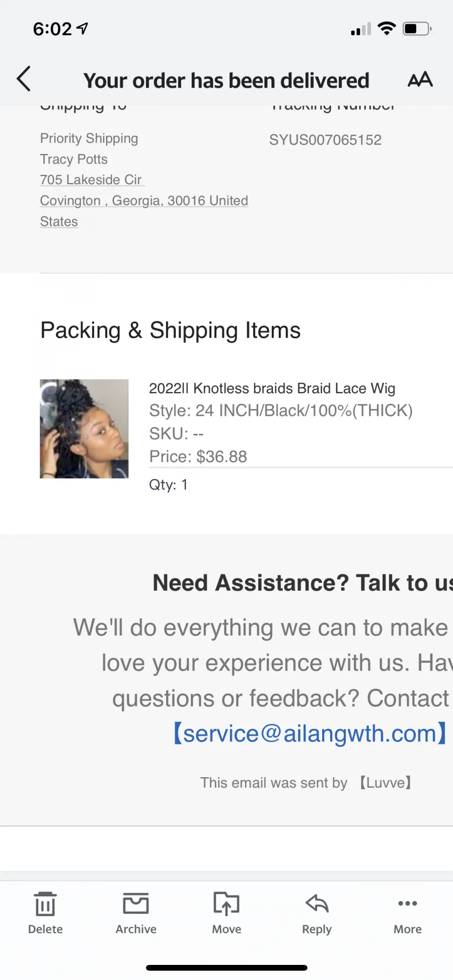Tap the Knotless braids Braid Lace Wig title

pyautogui.click(x=272, y=388)
